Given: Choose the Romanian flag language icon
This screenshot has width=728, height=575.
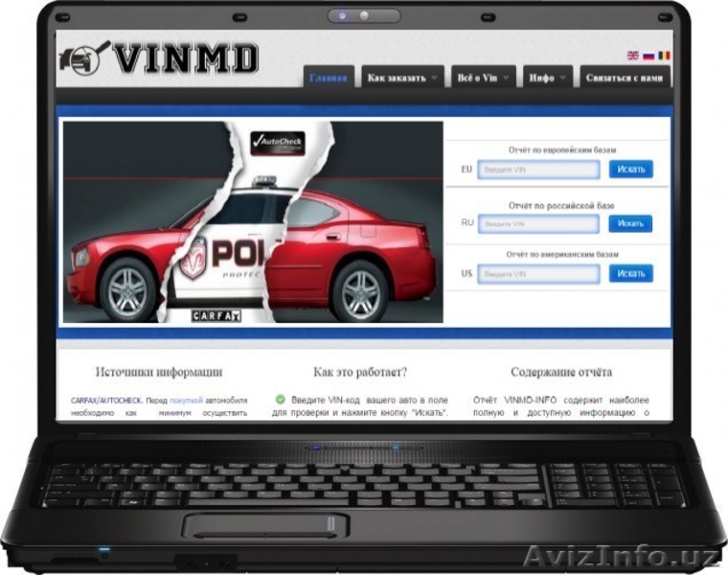Looking at the screenshot, I should point(664,56).
